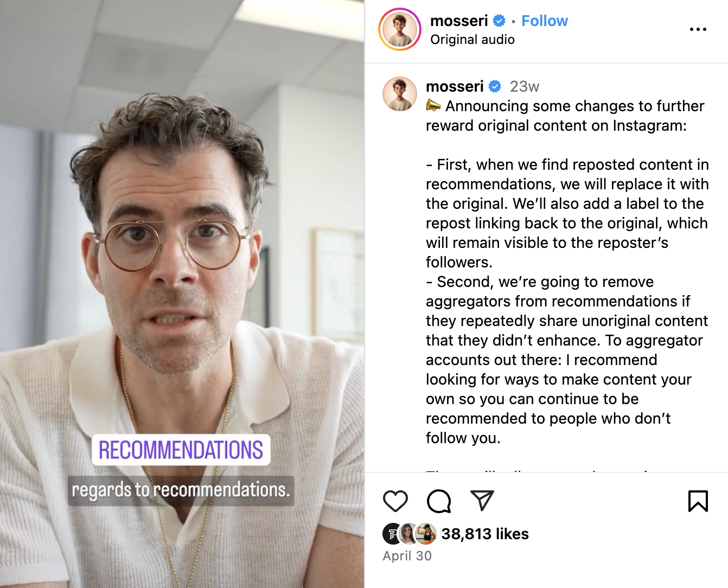This screenshot has width=728, height=588.
Task: Open April 30 post date link
Action: click(x=407, y=556)
